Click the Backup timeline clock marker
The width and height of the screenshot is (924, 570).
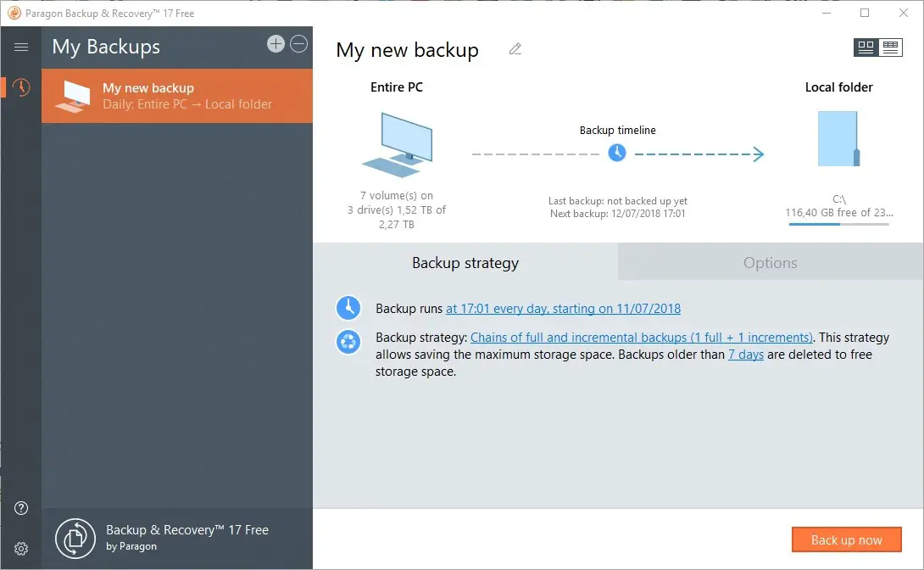tap(617, 153)
